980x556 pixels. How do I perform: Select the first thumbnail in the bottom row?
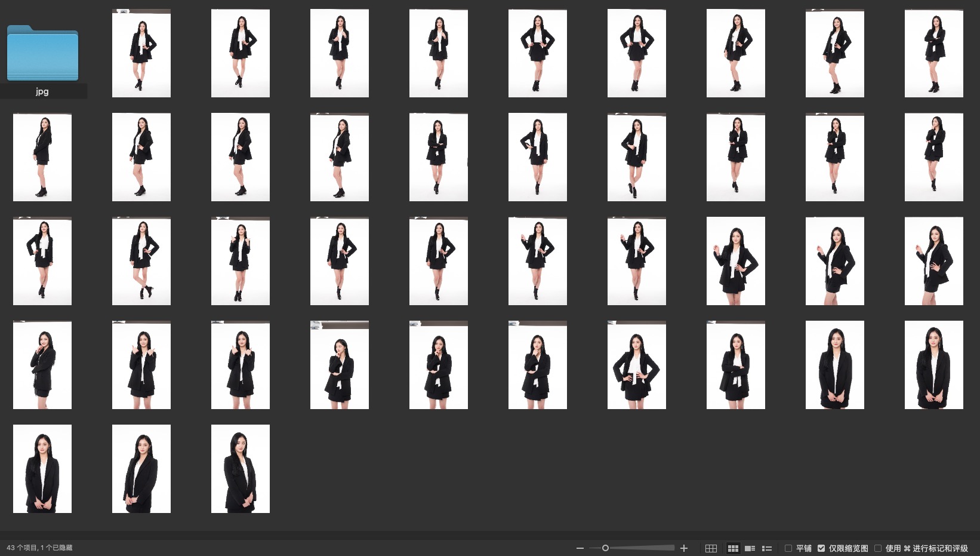pyautogui.click(x=42, y=469)
